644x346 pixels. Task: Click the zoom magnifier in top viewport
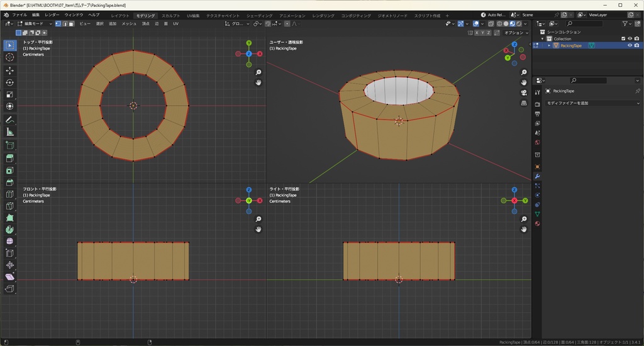coord(258,72)
